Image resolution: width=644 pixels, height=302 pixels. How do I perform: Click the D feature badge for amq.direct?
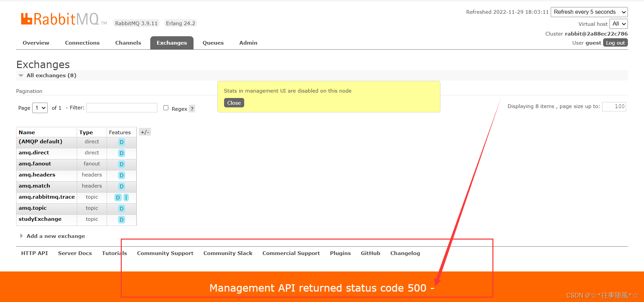click(x=121, y=153)
